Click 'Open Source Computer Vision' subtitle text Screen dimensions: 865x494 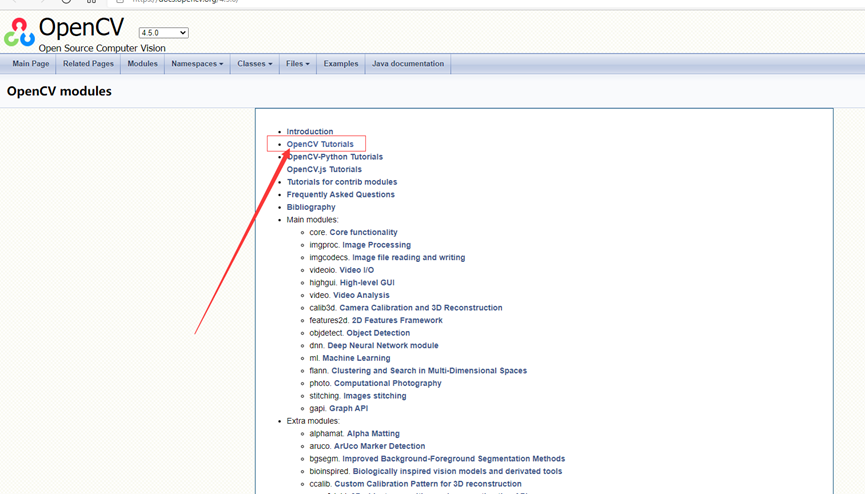point(102,49)
